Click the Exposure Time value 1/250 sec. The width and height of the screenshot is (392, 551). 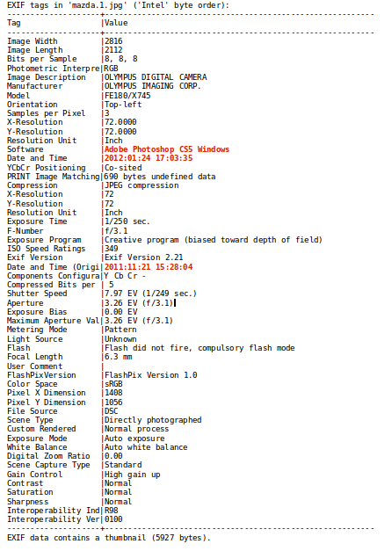[127, 221]
